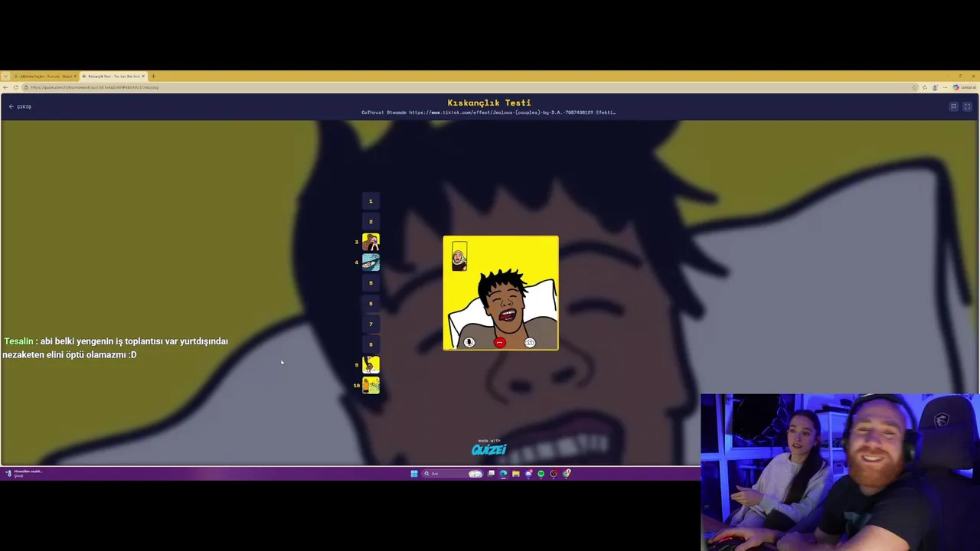Open a new browser tab
Viewport: 980px width, 551px height.
click(x=153, y=77)
